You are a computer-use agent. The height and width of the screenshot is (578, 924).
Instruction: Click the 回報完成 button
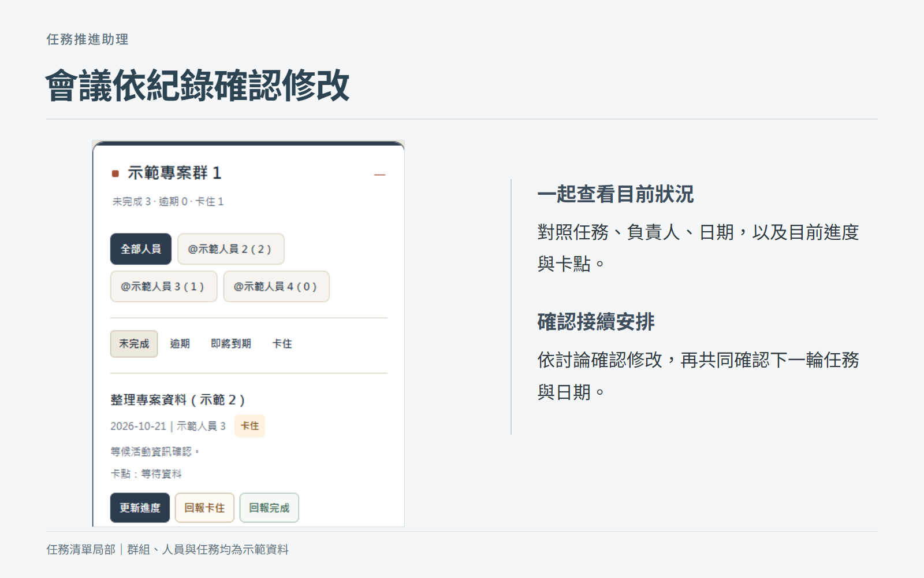(269, 508)
